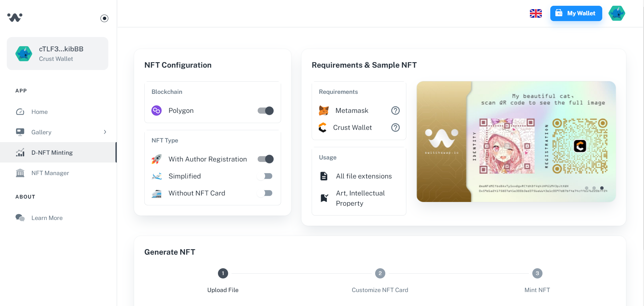Enable the Simplified NFT type toggle
Screen dimensions: 644x306
click(x=265, y=176)
